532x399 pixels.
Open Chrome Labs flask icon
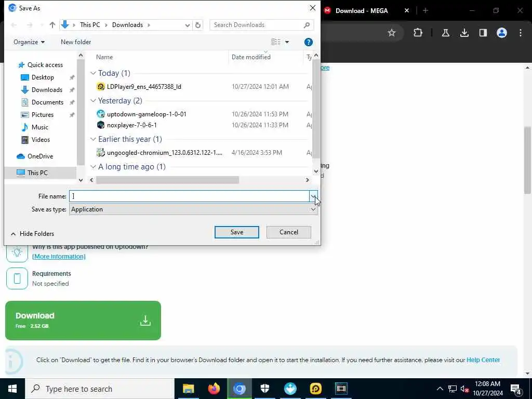445,33
